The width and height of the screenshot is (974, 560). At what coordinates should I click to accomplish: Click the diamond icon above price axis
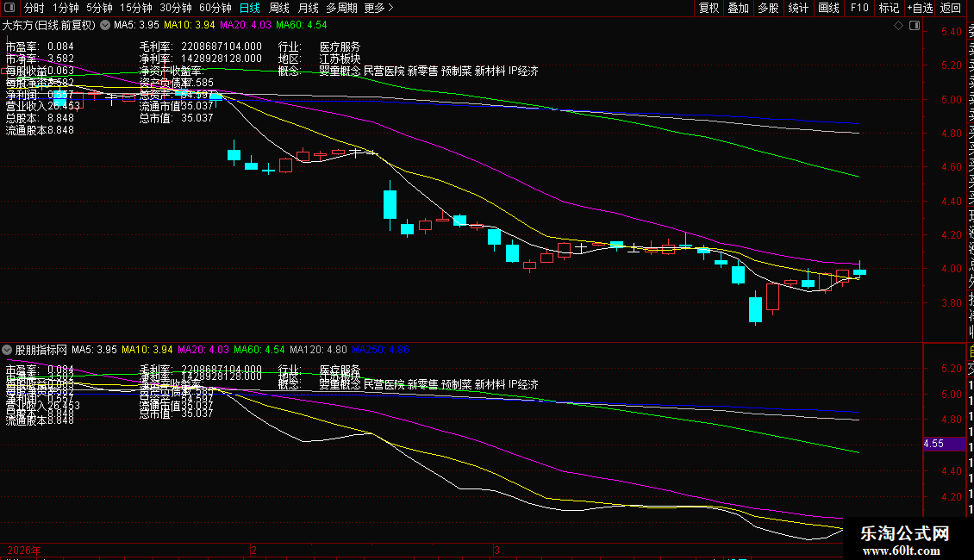point(898,26)
